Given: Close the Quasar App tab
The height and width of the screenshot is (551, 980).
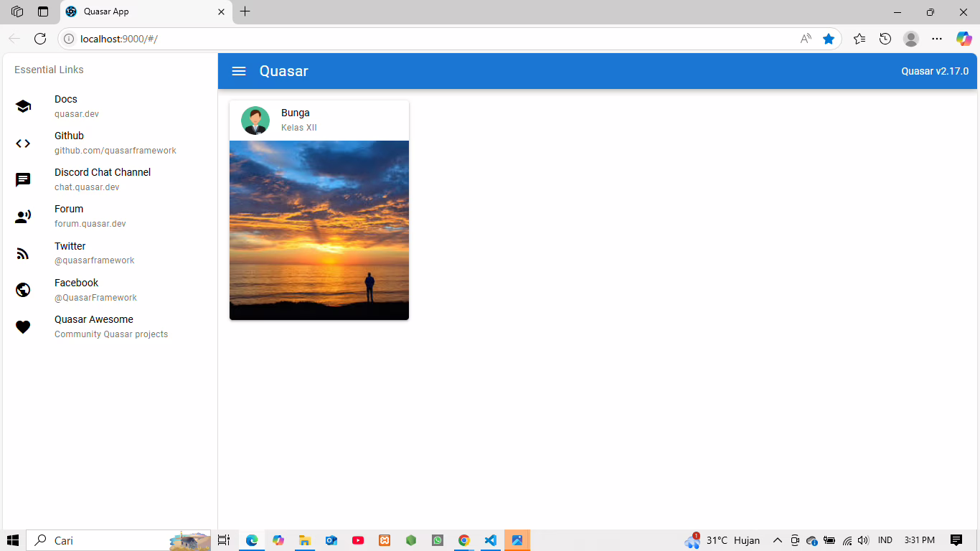Looking at the screenshot, I should tap(221, 12).
